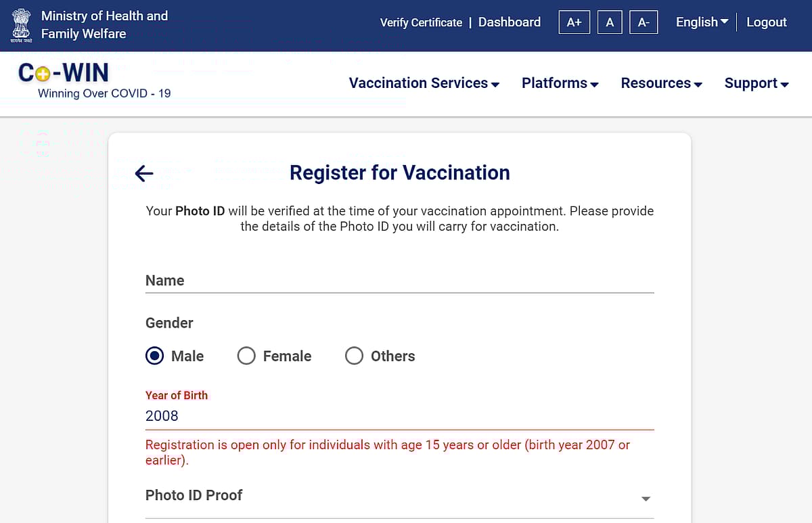Increase font size with the A+ button

(x=574, y=22)
